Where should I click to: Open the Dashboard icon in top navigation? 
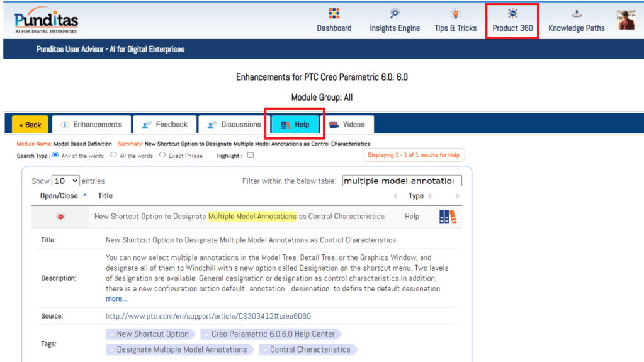334,14
